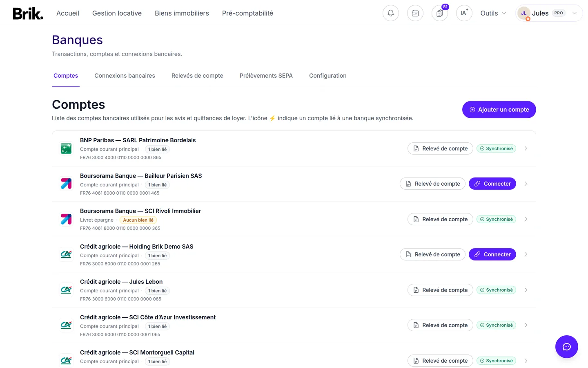
Task: Click Synchronisé badge on BNP Paribas row
Action: 496,148
